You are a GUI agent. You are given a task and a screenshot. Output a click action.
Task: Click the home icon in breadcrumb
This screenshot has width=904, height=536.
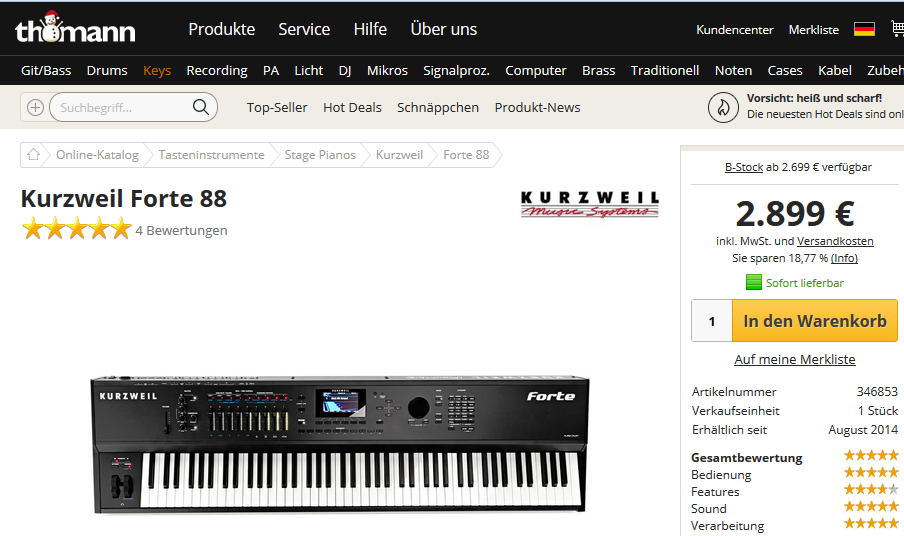pyautogui.click(x=33, y=154)
